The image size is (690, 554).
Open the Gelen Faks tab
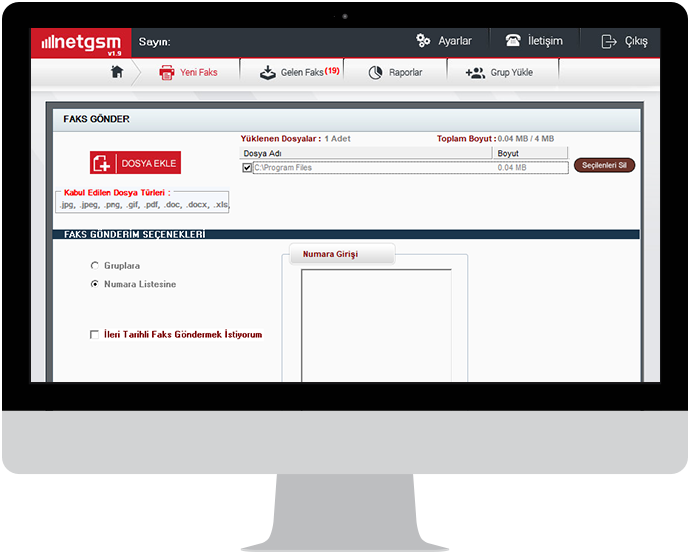(x=300, y=73)
